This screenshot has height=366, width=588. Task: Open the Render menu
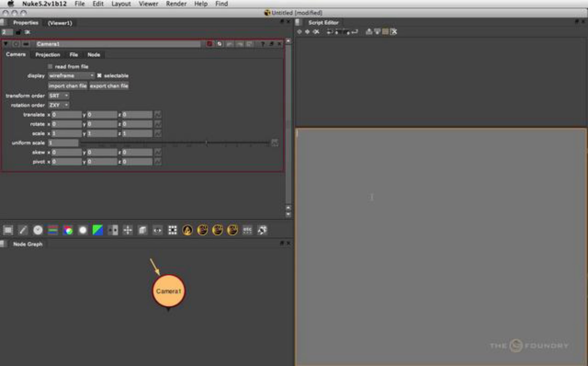(x=176, y=4)
